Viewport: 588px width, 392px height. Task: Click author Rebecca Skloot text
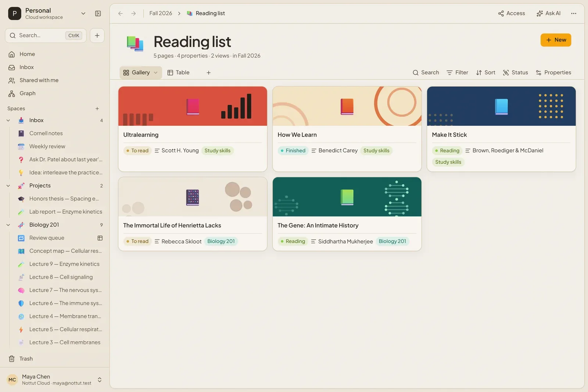pos(182,241)
